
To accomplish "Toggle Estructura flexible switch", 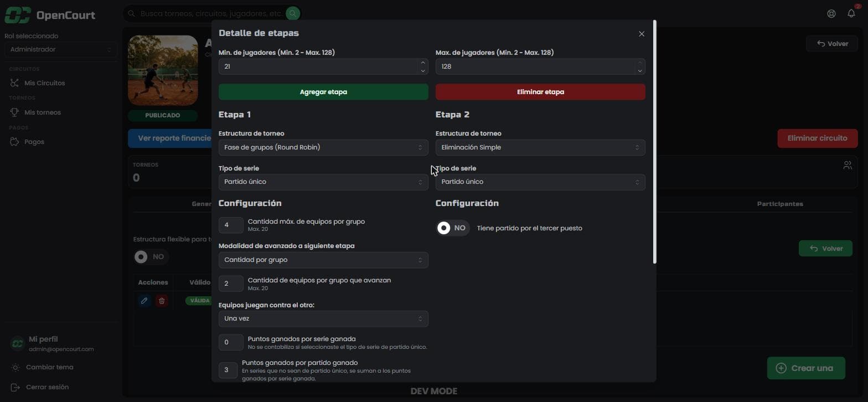I will tap(151, 257).
